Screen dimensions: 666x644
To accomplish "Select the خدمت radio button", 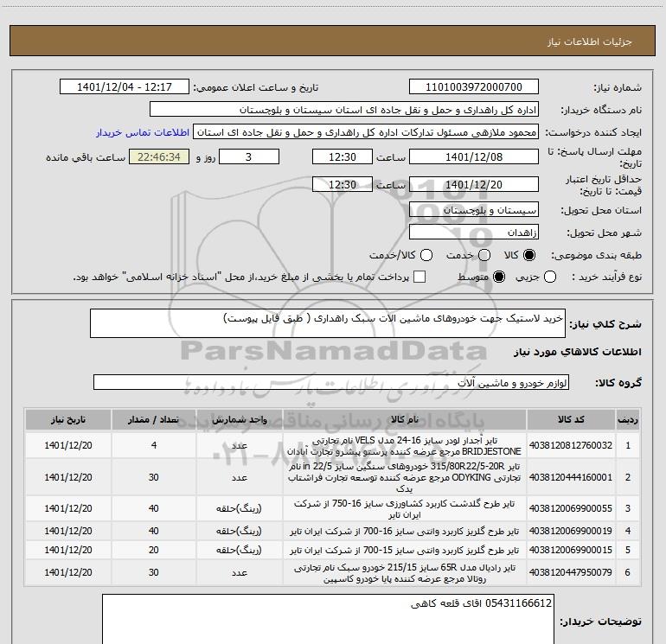I will point(484,255).
